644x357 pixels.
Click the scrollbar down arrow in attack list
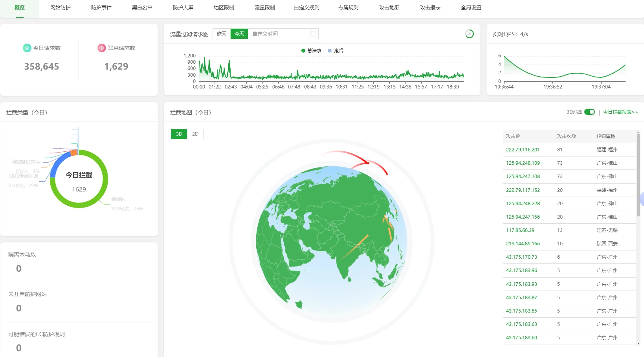click(x=638, y=343)
